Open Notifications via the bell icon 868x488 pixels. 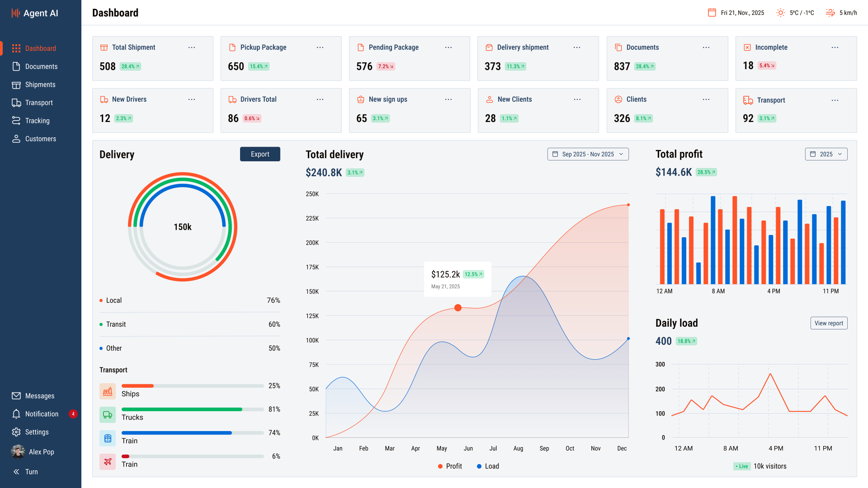tap(16, 414)
